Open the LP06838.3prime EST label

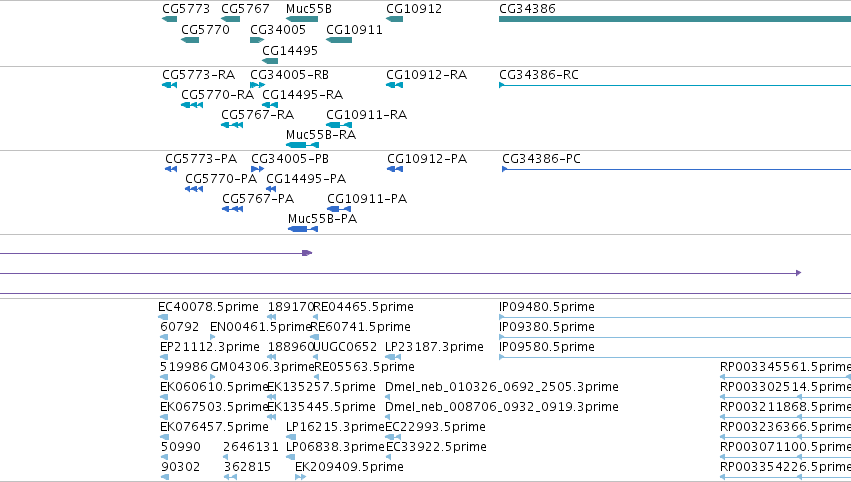coord(335,447)
